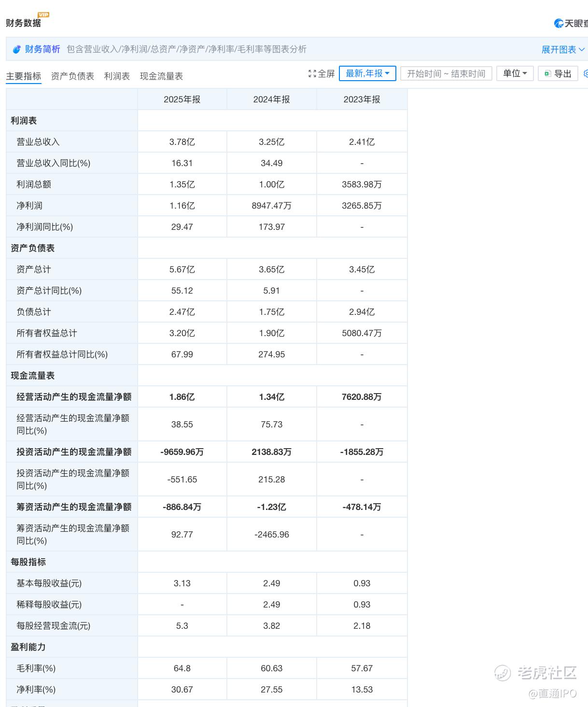Click 55.12 asset growth cell
Screen dimensions: 588x707
pyautogui.click(x=182, y=291)
